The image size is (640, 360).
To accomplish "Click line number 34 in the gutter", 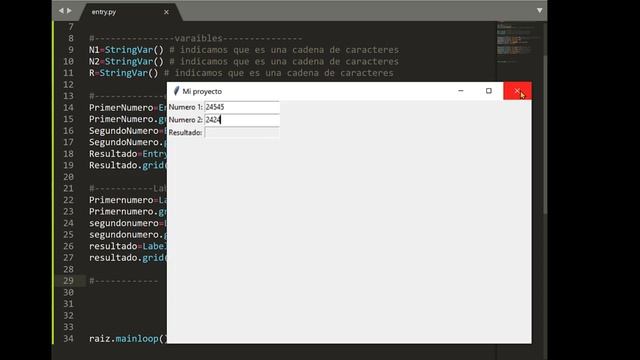I will pyautogui.click(x=68, y=339).
